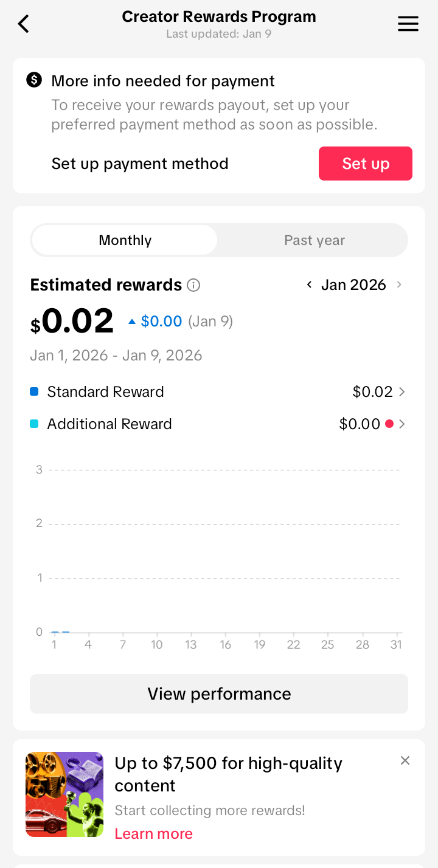Open the high-quality content promo thumbnail

pyautogui.click(x=64, y=794)
